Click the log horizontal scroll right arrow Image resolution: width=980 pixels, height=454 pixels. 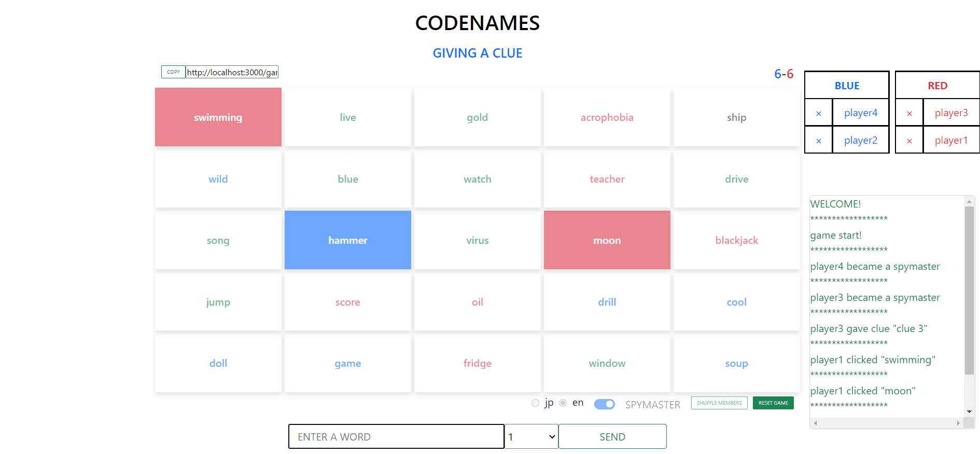coord(958,423)
